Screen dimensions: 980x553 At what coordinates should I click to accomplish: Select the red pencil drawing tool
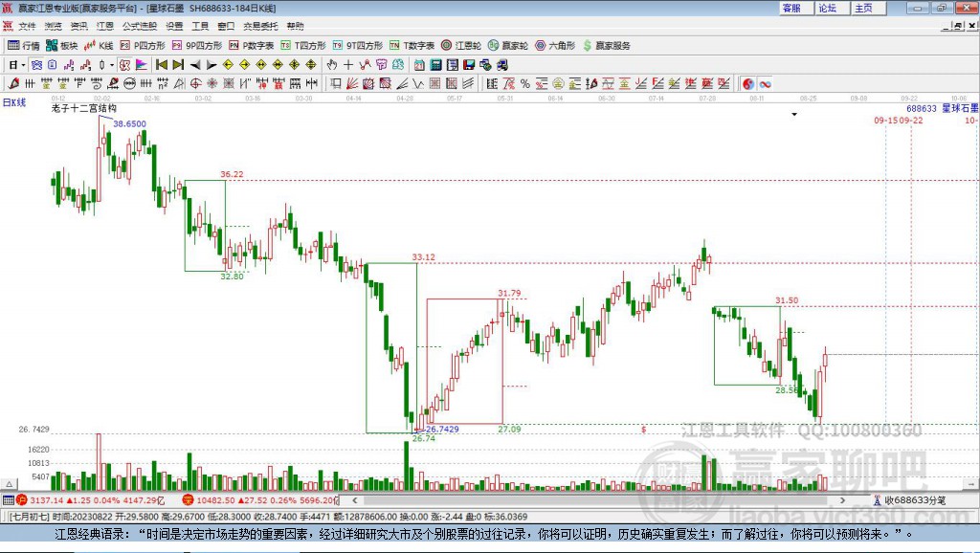[12, 84]
